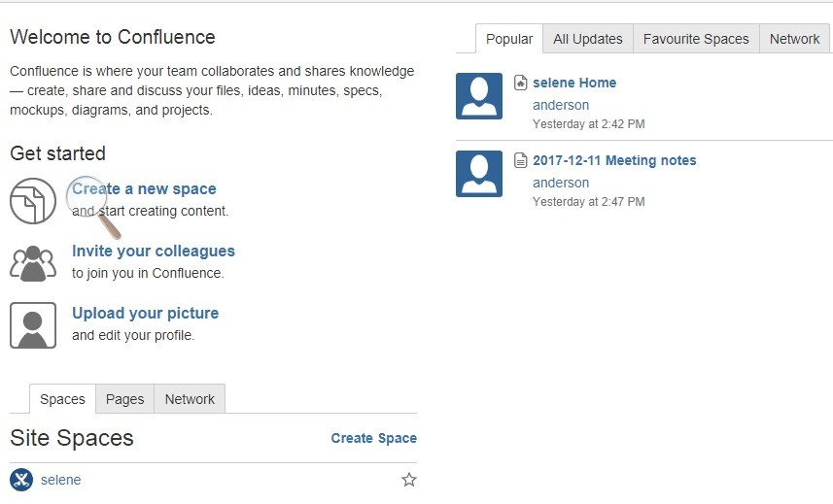Image resolution: width=833 pixels, height=504 pixels.
Task: Click the page icon next to 2017-12-11 Meeting notes
Action: [521, 160]
